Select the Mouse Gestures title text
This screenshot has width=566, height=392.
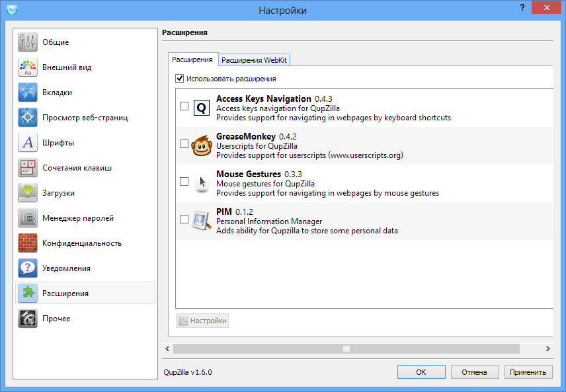click(x=249, y=174)
